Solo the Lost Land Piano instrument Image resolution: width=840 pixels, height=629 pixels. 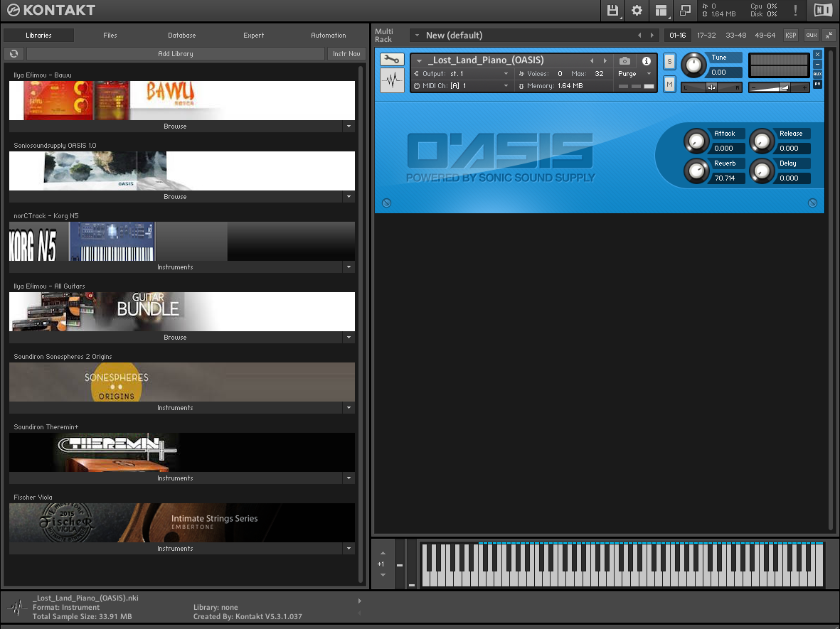point(669,62)
